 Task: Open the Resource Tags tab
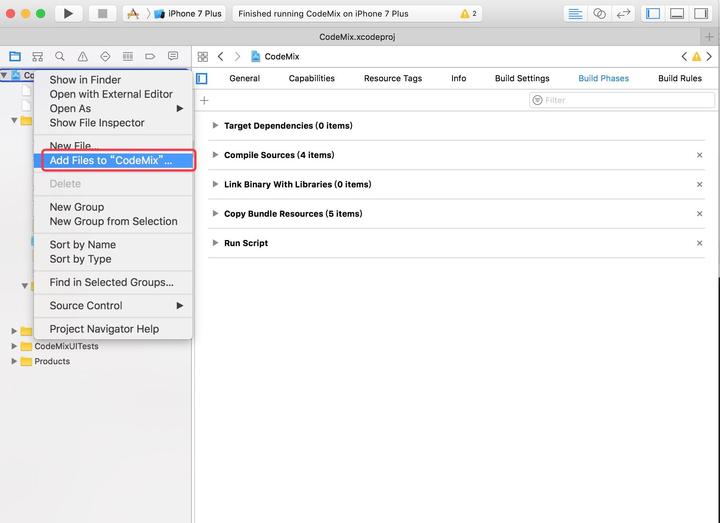click(x=393, y=79)
